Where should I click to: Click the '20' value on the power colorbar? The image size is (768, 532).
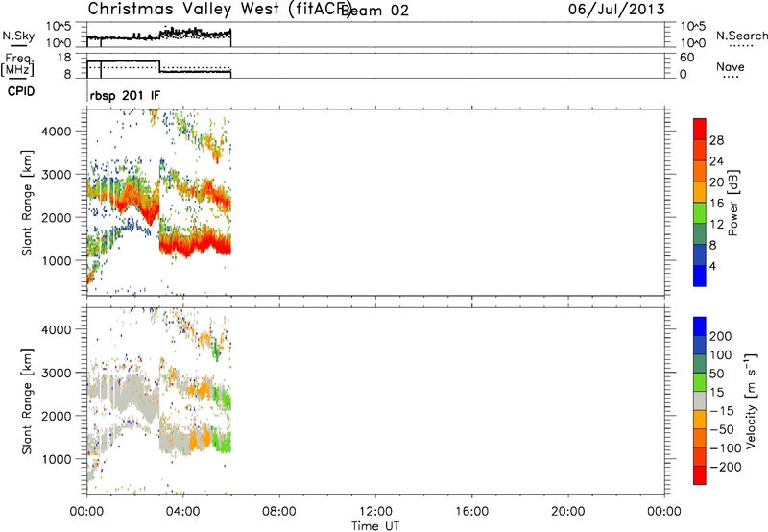click(x=716, y=182)
